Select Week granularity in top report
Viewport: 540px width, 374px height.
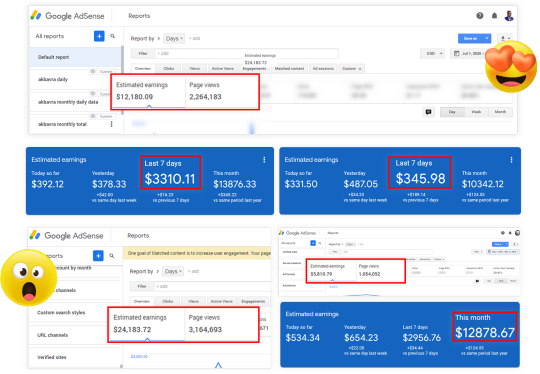pyautogui.click(x=476, y=112)
